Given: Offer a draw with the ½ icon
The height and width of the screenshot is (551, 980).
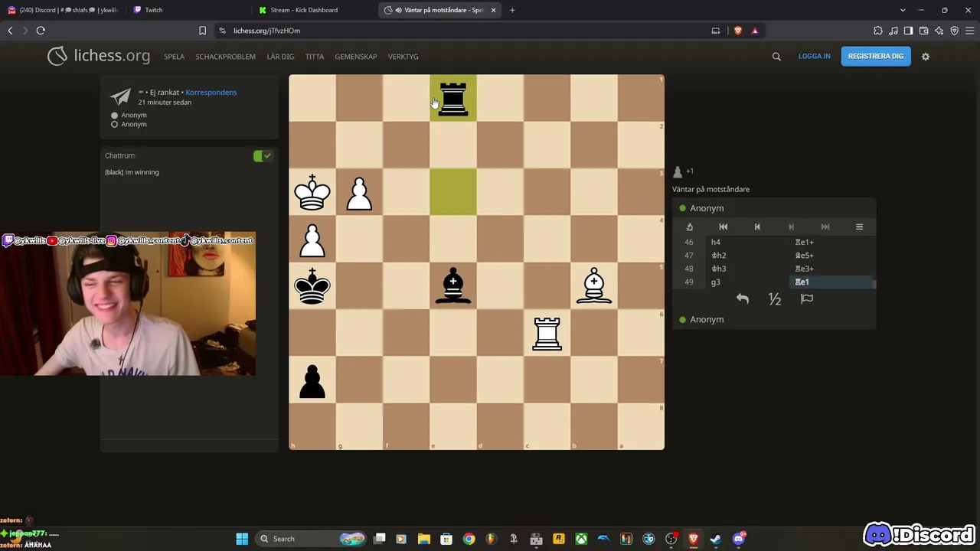Looking at the screenshot, I should point(775,299).
